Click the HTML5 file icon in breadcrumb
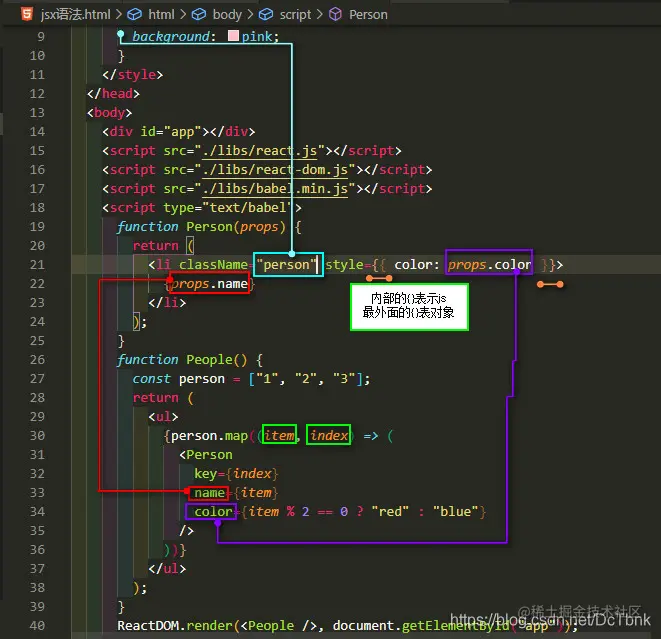 tap(27, 14)
